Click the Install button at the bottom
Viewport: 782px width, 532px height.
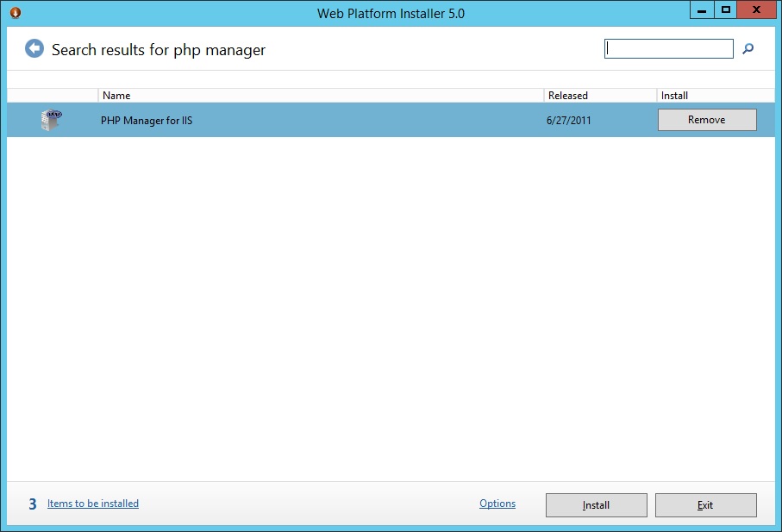597,505
